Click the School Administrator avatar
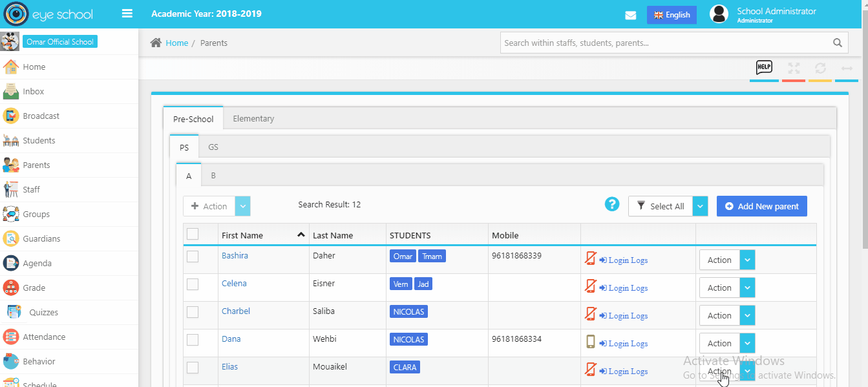Viewport: 868px width, 387px height. tap(719, 14)
